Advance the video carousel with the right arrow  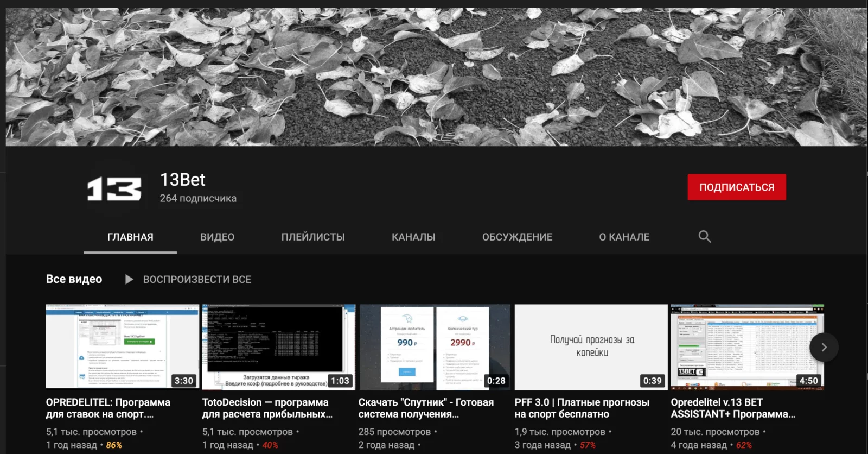[x=824, y=347]
